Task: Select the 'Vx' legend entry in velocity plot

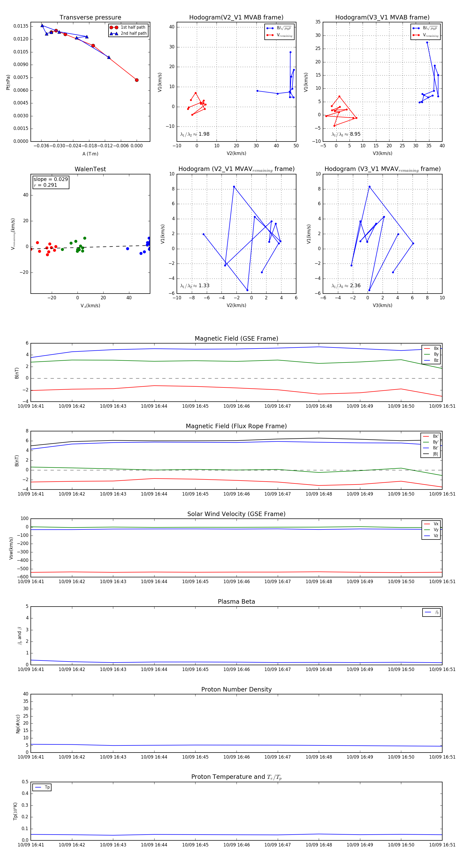Action: point(431,524)
